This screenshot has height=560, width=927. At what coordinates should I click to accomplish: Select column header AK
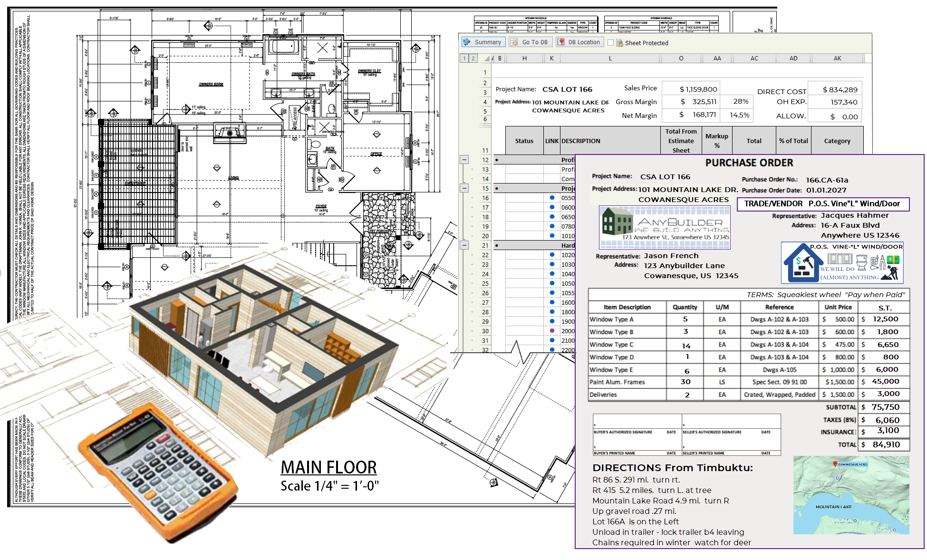pos(837,58)
